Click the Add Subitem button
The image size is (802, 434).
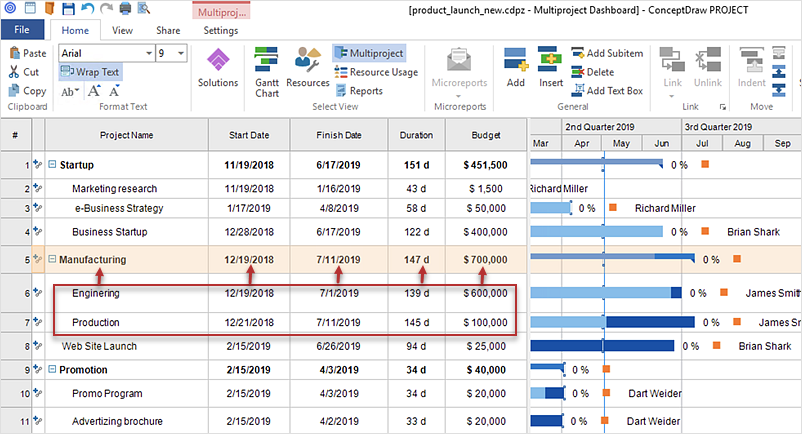point(607,53)
